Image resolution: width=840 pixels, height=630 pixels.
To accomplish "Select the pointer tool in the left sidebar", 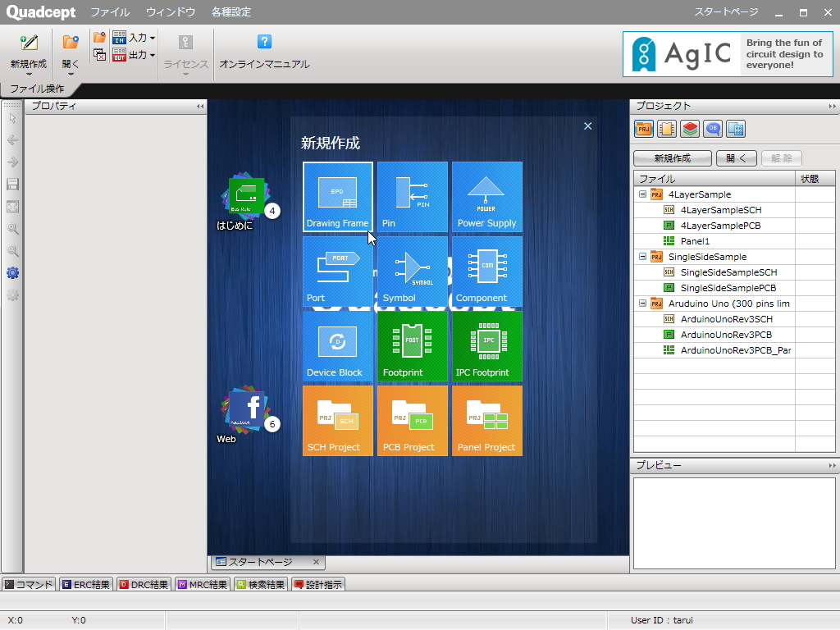I will (x=12, y=119).
